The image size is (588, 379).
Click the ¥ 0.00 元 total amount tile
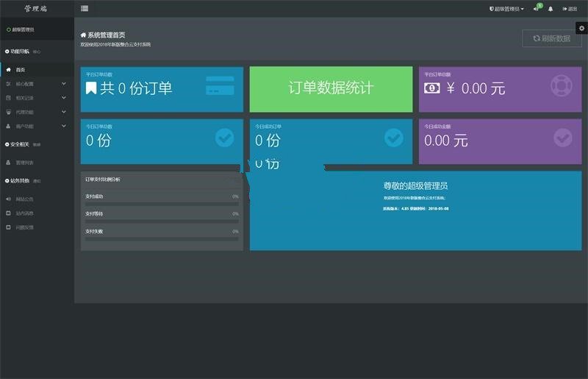(501, 89)
